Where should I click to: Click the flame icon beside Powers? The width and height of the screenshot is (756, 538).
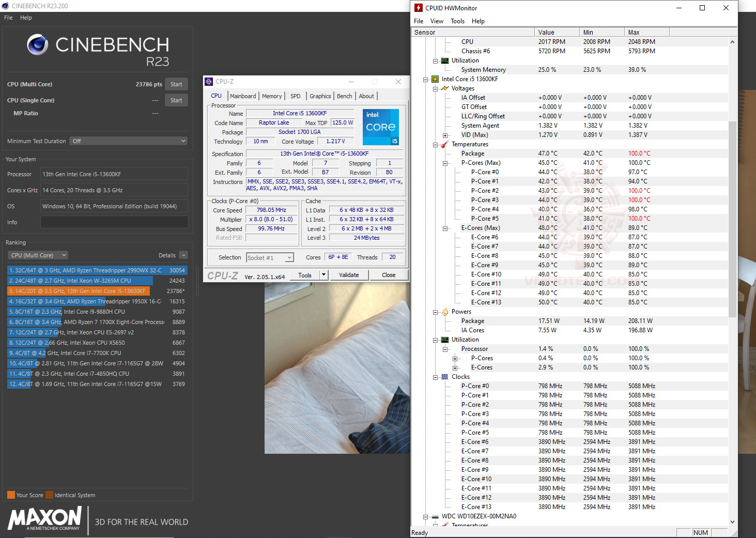445,312
